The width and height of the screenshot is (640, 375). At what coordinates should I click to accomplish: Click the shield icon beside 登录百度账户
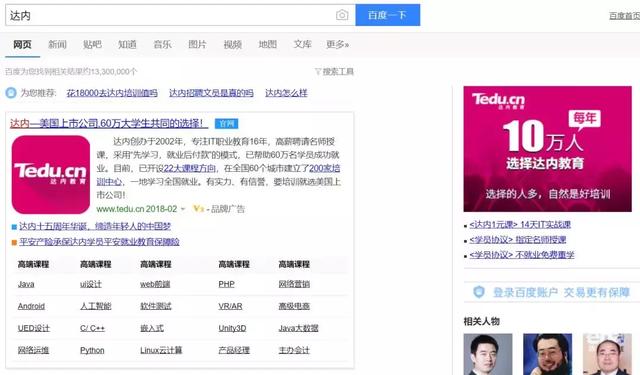[479, 292]
